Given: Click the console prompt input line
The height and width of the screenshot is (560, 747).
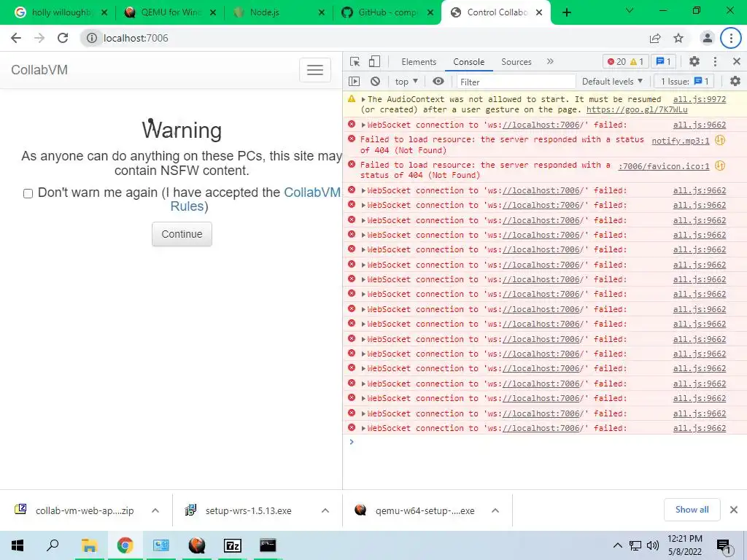Looking at the screenshot, I should click(x=548, y=443).
